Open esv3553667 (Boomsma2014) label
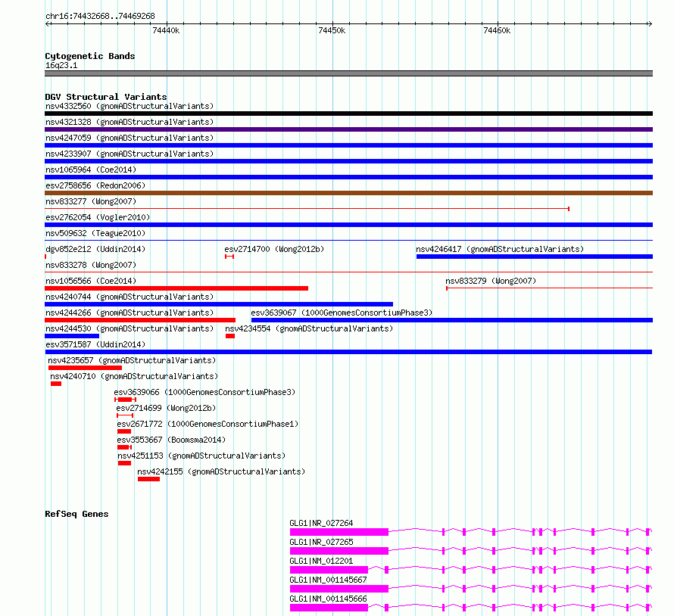674x616 pixels. coord(171,440)
